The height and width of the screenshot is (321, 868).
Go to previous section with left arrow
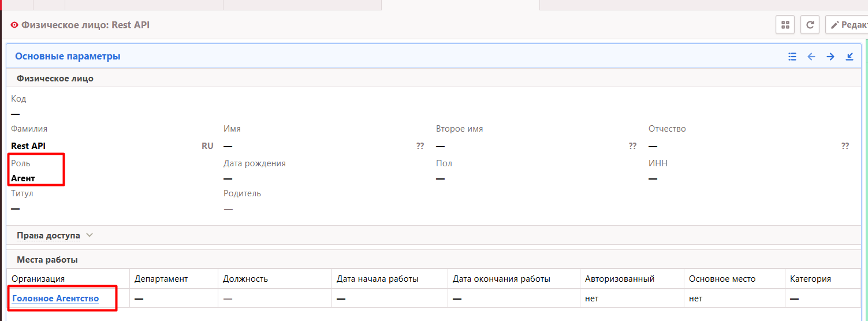coord(811,57)
